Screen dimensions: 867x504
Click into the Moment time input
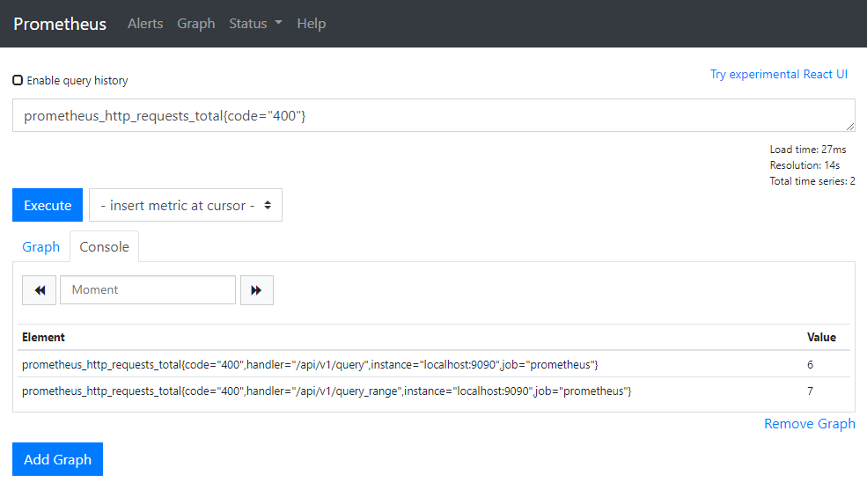click(x=147, y=290)
